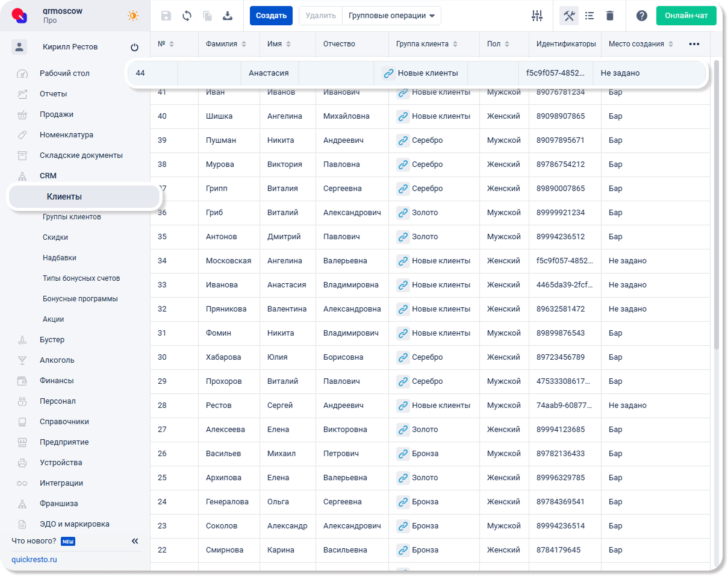Click the refresh icon in toolbar

click(x=187, y=16)
